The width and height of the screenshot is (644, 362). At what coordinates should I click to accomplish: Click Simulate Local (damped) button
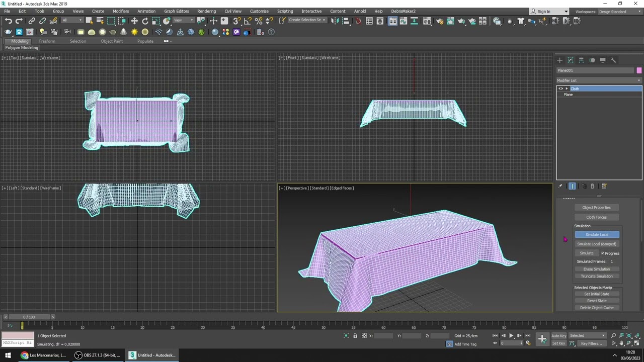596,244
